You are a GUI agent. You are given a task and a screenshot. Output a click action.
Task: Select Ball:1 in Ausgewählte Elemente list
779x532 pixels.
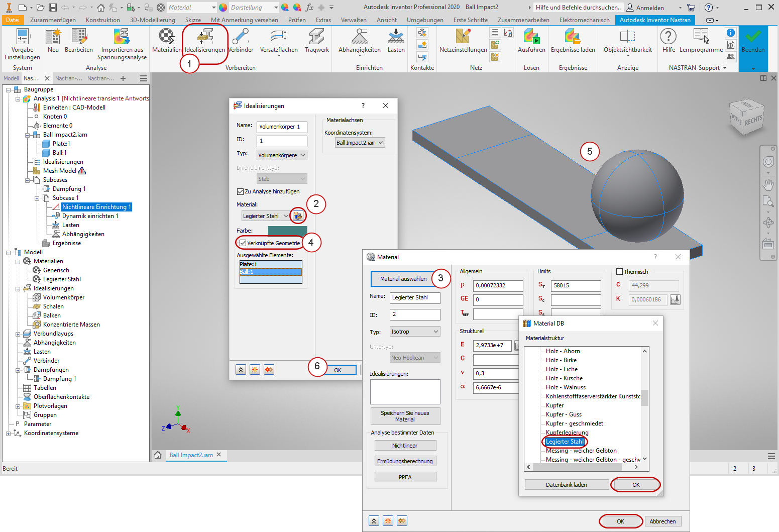[x=271, y=272]
